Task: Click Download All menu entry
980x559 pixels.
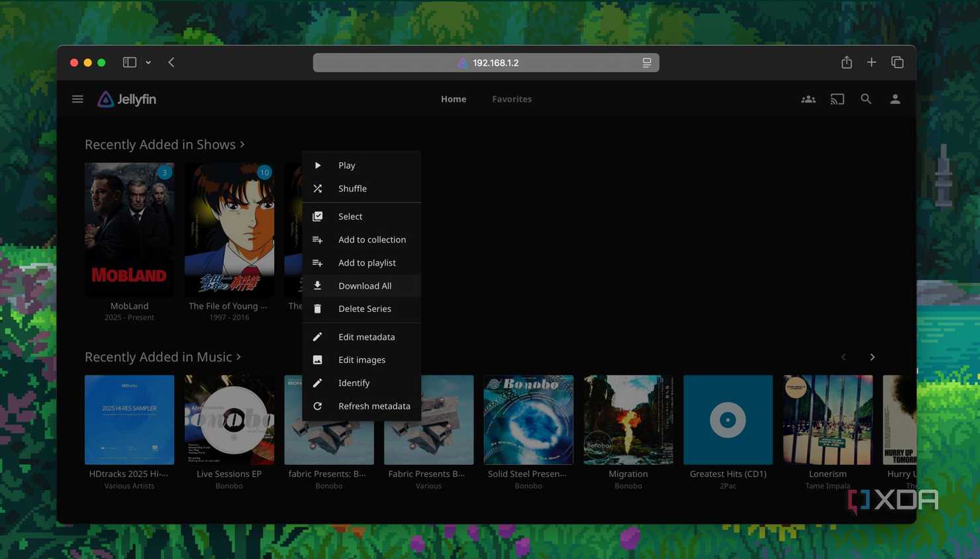Action: click(x=362, y=286)
